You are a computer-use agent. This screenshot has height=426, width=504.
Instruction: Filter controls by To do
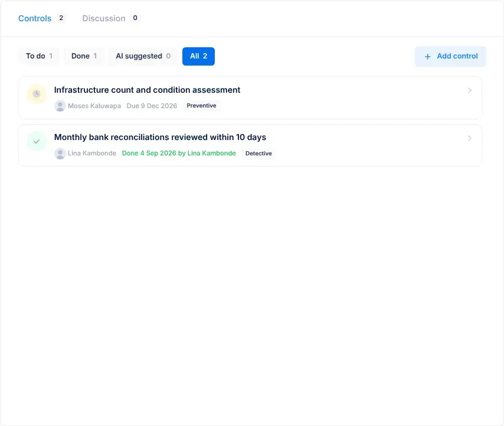39,56
